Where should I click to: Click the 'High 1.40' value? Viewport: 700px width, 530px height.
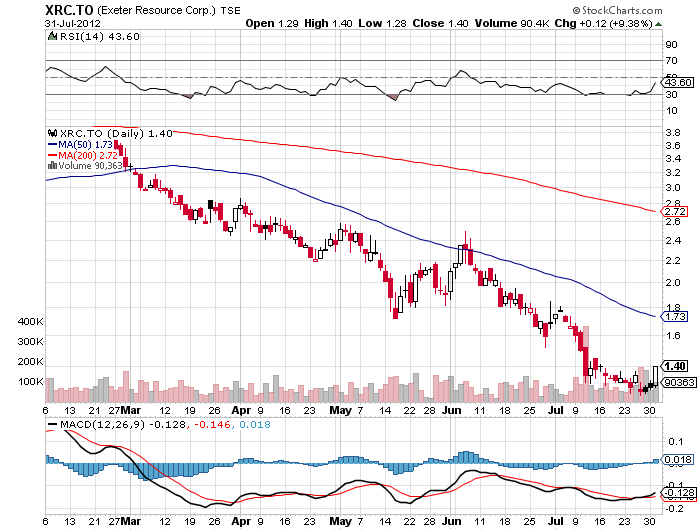(x=328, y=24)
